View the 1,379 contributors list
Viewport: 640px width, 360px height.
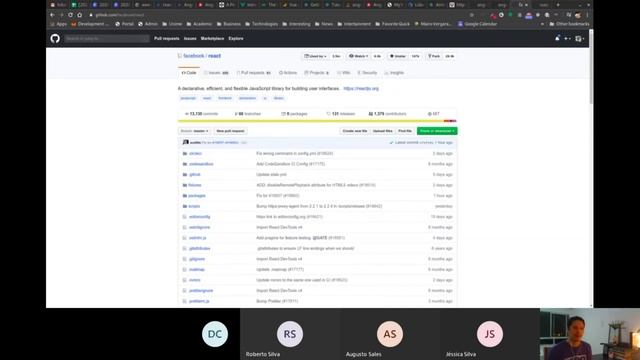point(387,114)
